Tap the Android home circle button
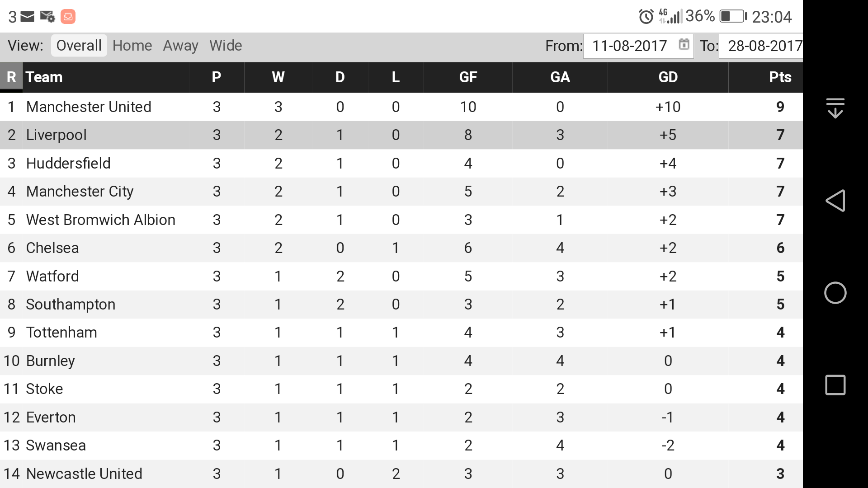The height and width of the screenshot is (488, 868). [x=835, y=293]
